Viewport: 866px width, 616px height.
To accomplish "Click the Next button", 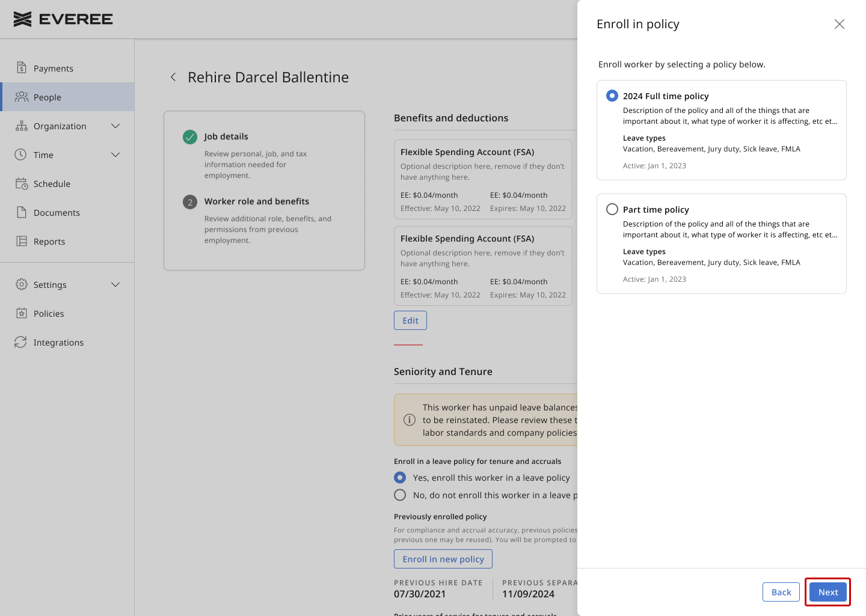I will click(x=828, y=592).
